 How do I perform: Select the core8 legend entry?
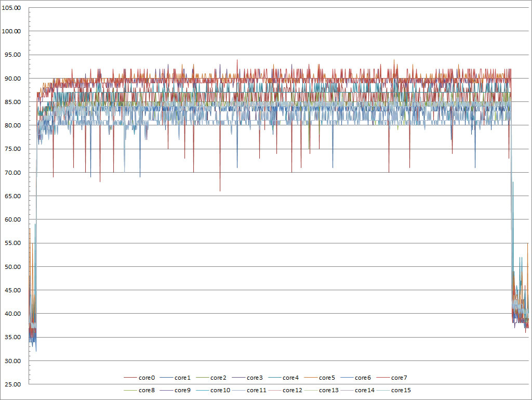[x=139, y=390]
